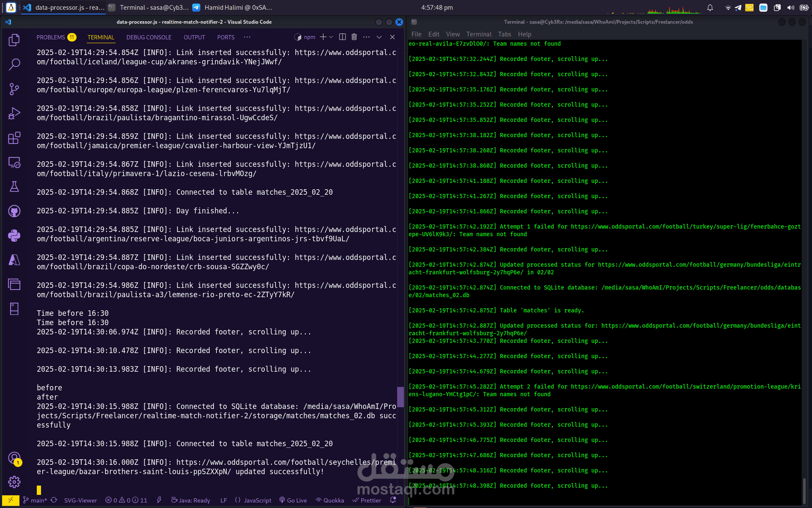Open the system notification bell in top panel
The width and height of the screenshot is (812, 508).
710,8
